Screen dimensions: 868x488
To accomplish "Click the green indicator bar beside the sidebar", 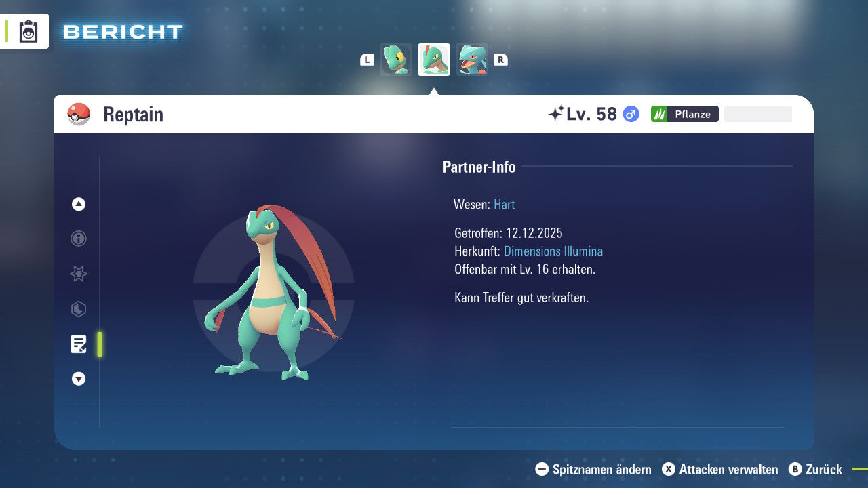I will [99, 344].
